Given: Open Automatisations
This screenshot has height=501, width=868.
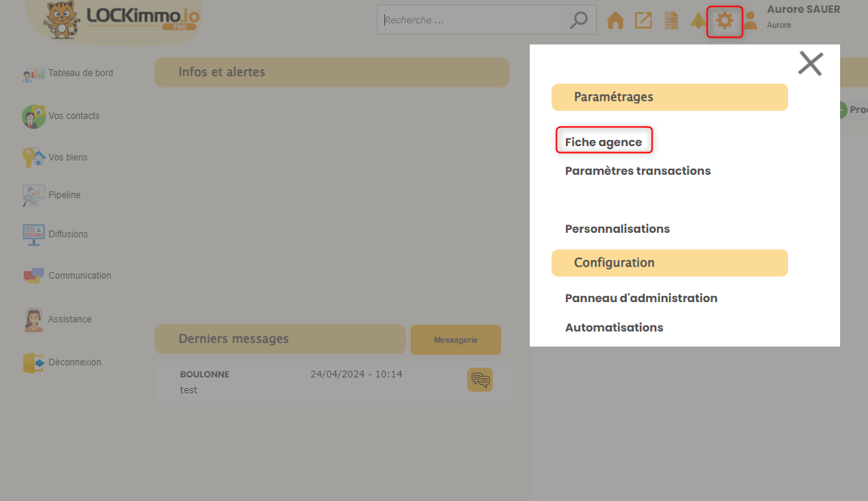Looking at the screenshot, I should point(614,327).
